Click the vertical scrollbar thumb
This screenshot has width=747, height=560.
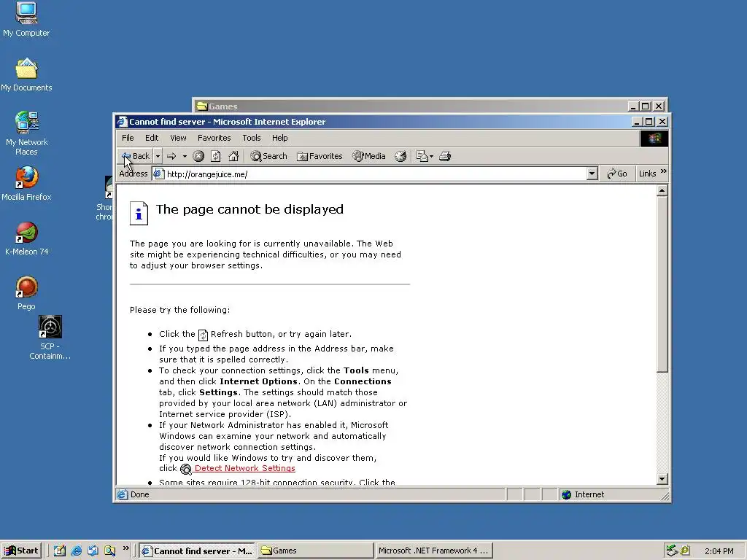[x=662, y=284]
